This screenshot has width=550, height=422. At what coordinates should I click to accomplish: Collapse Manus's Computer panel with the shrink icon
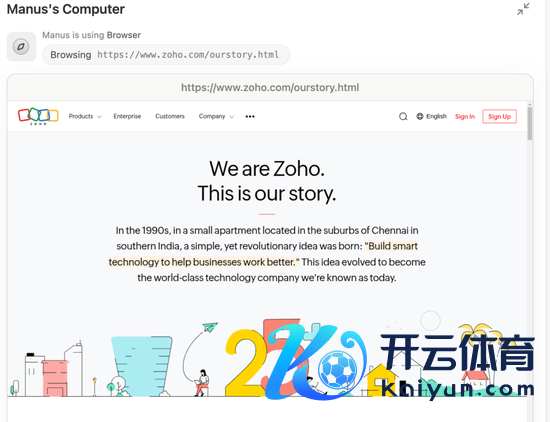(523, 9)
